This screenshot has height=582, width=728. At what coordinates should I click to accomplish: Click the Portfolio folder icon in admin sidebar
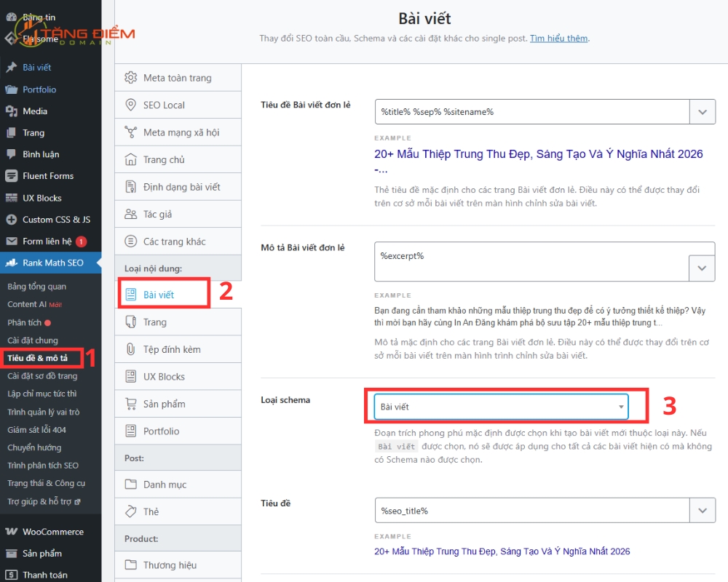click(12, 89)
